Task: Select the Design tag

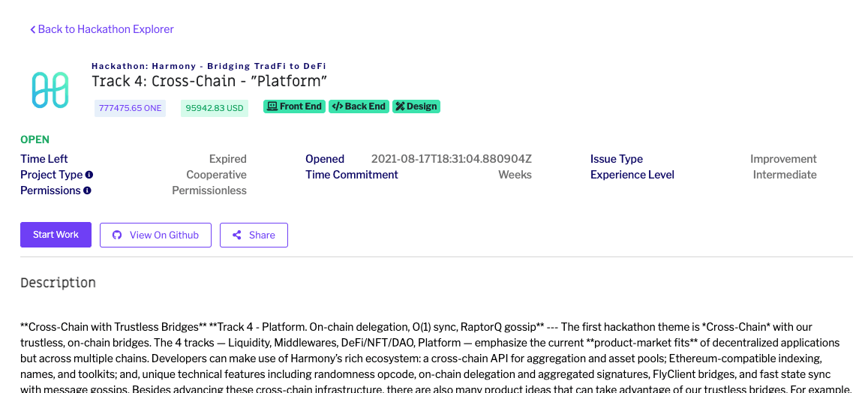Action: 416,106
